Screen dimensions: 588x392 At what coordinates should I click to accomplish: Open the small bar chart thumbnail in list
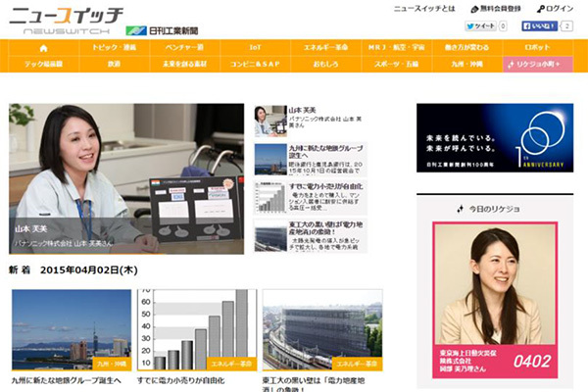pyautogui.click(x=270, y=198)
